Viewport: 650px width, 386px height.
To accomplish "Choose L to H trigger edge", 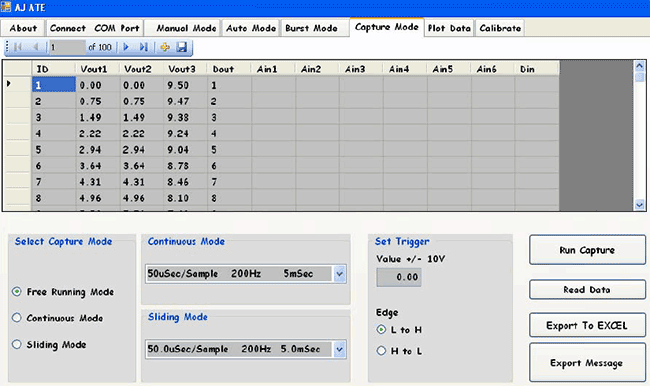I will 381,330.
